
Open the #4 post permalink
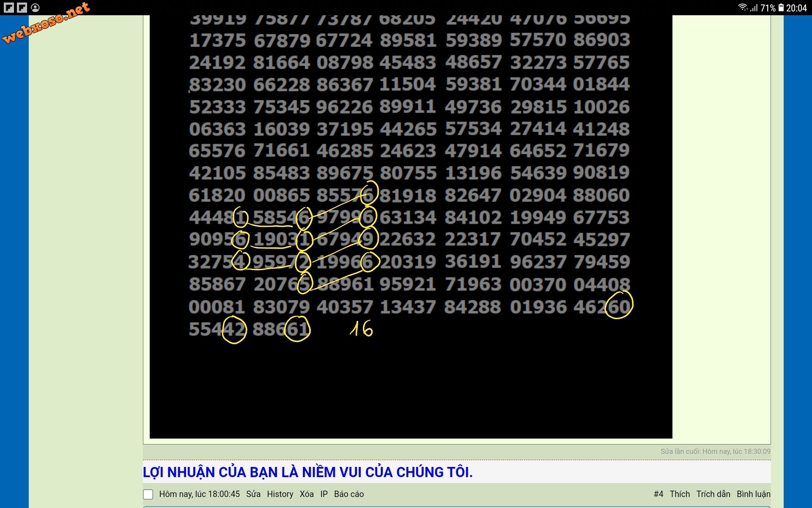[x=658, y=494]
